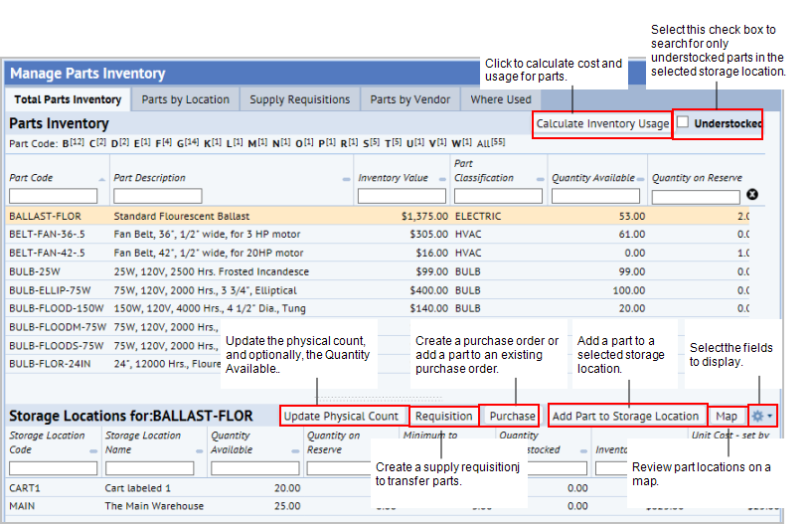
Task: Select the BELT-FAN-36-.5 part row
Action: pyautogui.click(x=377, y=235)
